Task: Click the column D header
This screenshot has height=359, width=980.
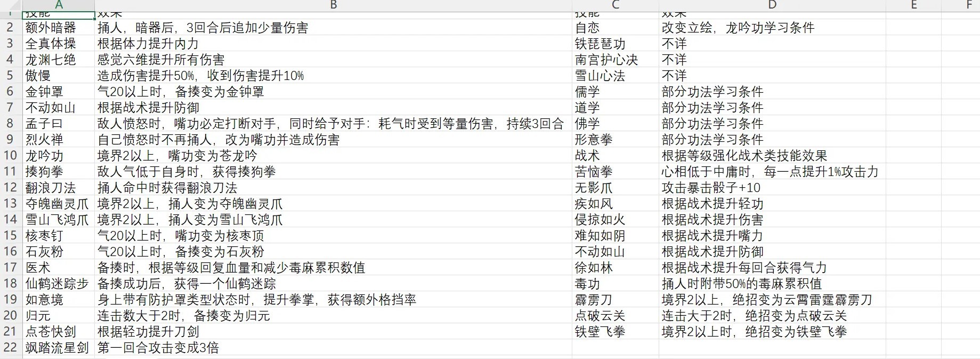Action: pyautogui.click(x=772, y=5)
